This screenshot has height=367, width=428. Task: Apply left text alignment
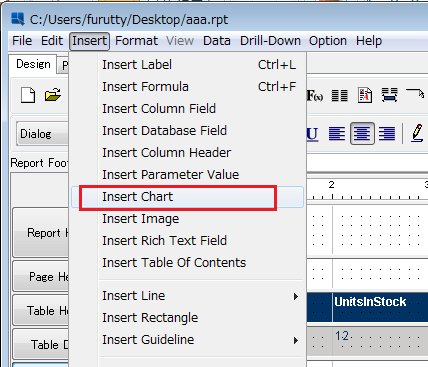point(337,133)
